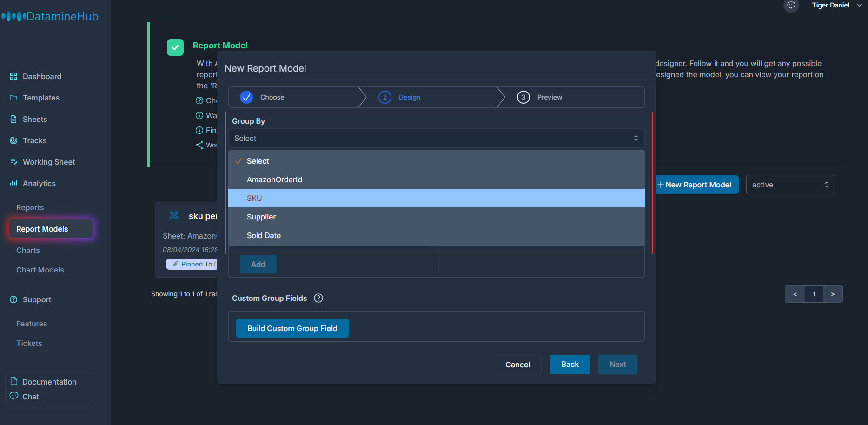Click Build Custom Group Field button
The image size is (868, 425).
[x=292, y=328]
